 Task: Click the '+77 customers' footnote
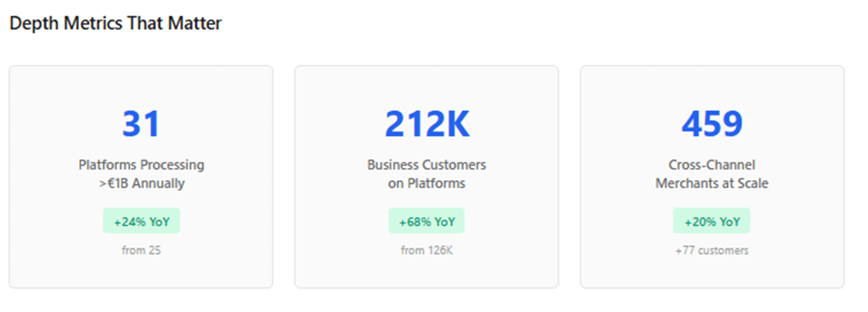[712, 251]
